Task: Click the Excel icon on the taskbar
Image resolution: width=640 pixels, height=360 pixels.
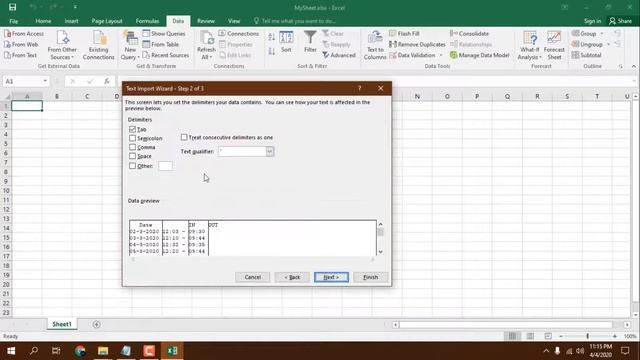Action: pyautogui.click(x=172, y=351)
